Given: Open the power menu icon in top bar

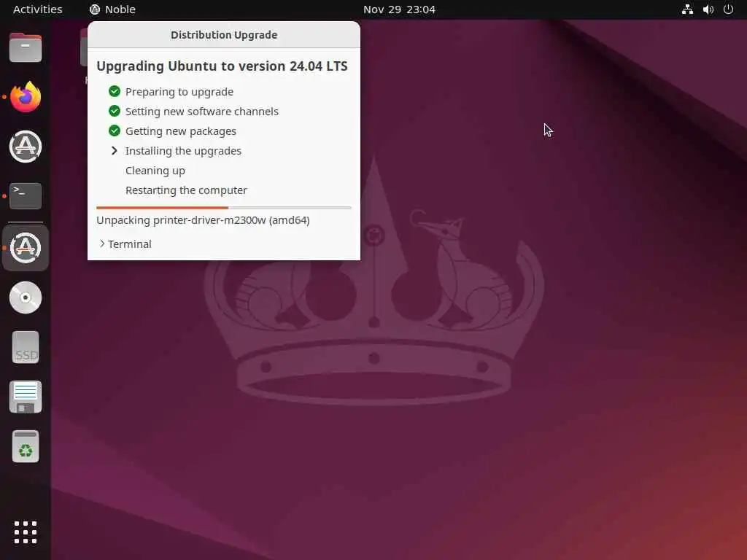Looking at the screenshot, I should point(729,9).
